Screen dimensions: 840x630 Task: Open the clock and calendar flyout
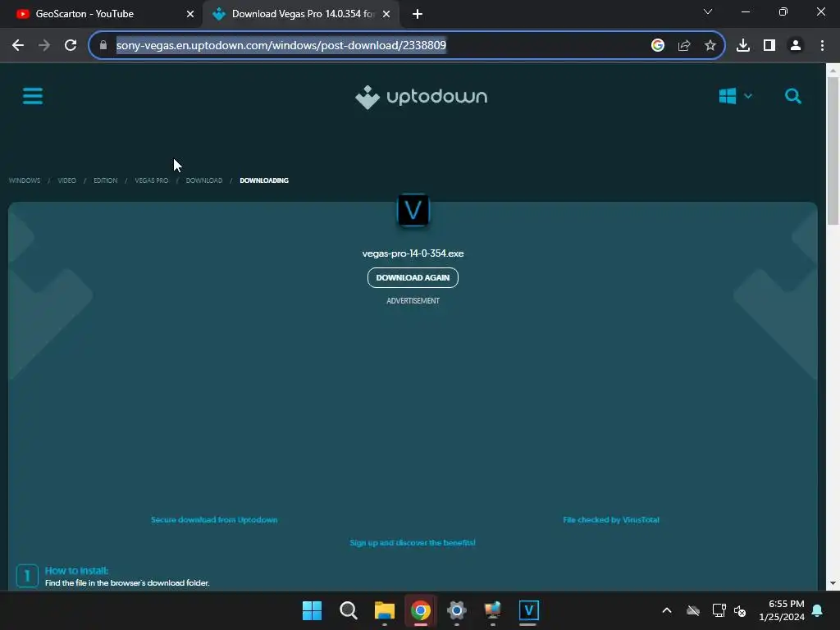point(782,610)
